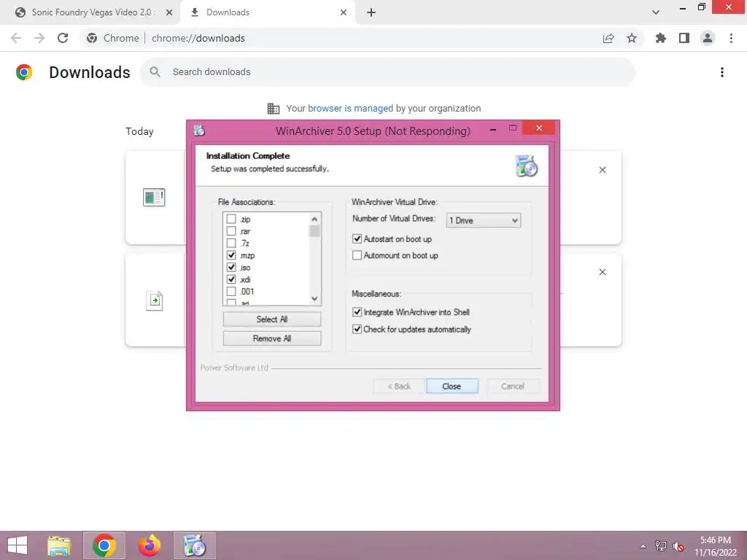Open Chrome tab search chevron

point(656,12)
